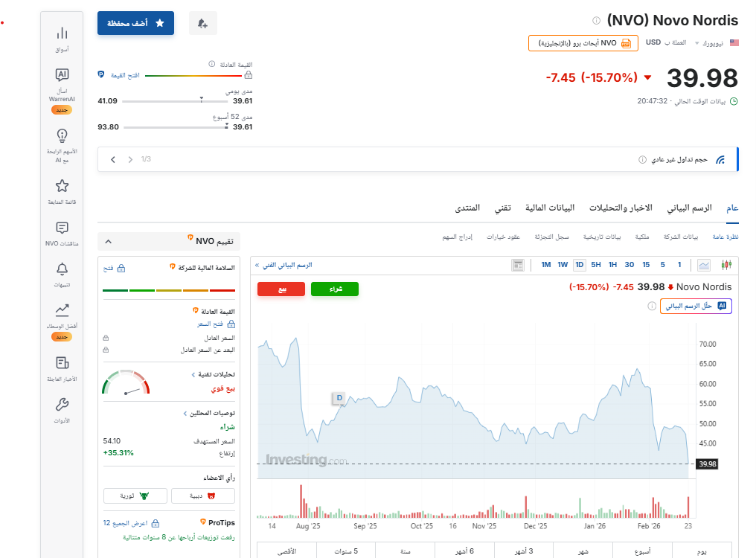The image size is (756, 558).
Task: Open the Tools wrench icon in sidebar
Action: (63, 405)
